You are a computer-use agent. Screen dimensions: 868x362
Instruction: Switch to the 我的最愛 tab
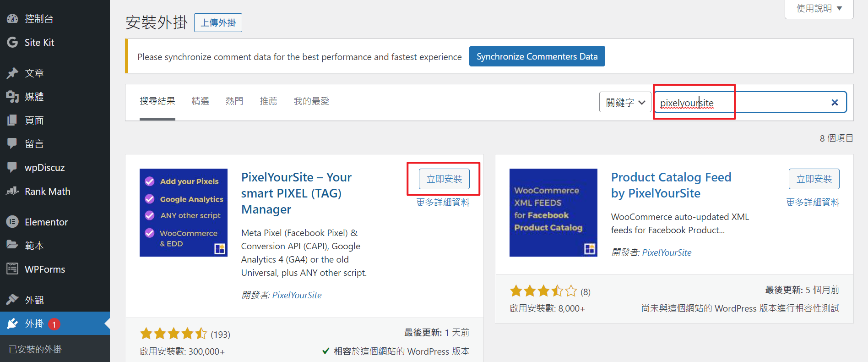311,101
